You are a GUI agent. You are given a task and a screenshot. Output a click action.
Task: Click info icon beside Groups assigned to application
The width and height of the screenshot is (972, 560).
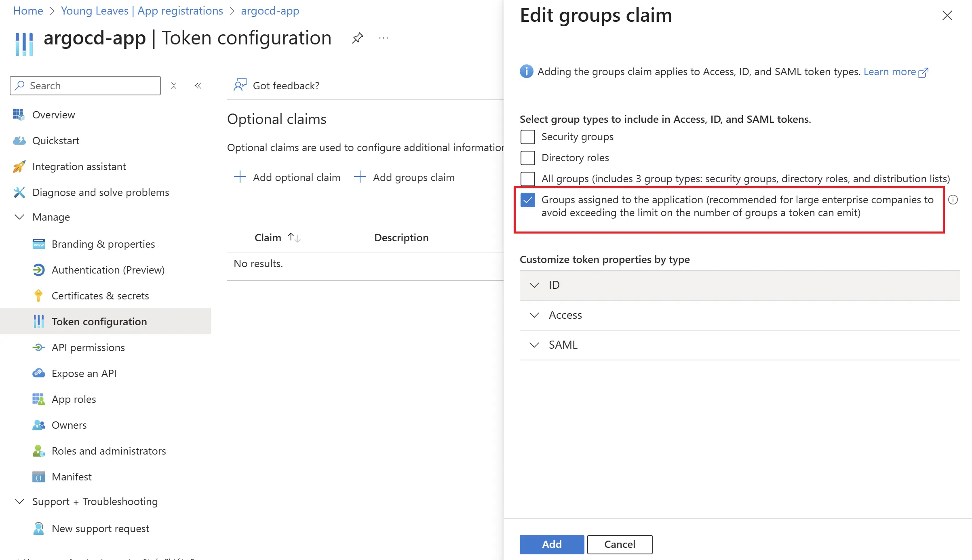(953, 200)
